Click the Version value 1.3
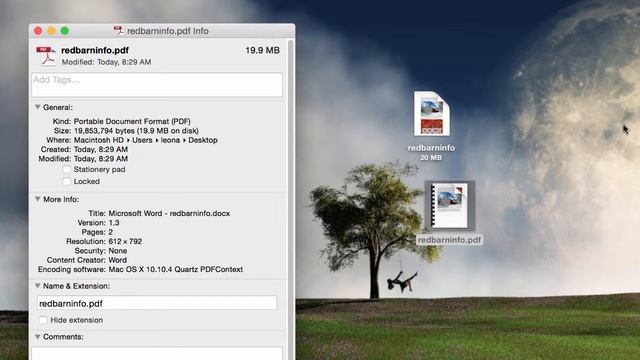Image resolution: width=640 pixels, height=360 pixels. tap(114, 222)
